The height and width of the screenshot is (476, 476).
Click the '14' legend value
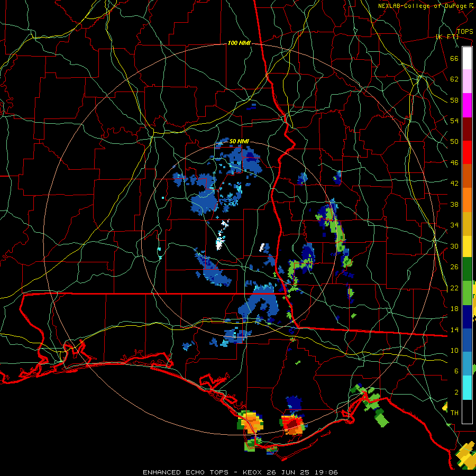(x=454, y=329)
